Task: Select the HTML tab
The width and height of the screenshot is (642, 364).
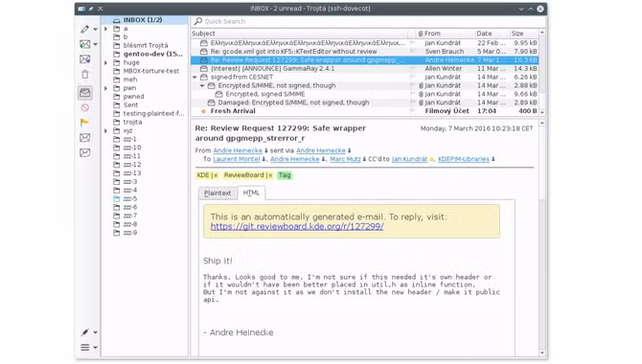Action: coord(251,193)
